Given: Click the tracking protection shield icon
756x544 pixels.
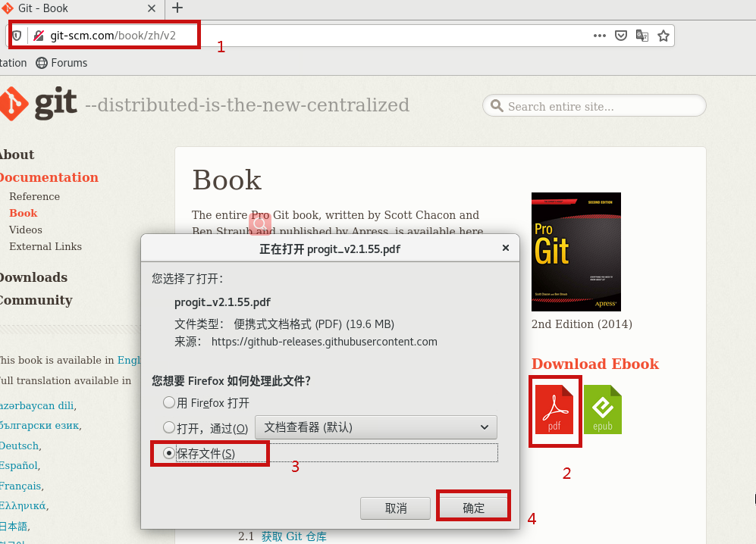Looking at the screenshot, I should tap(17, 36).
